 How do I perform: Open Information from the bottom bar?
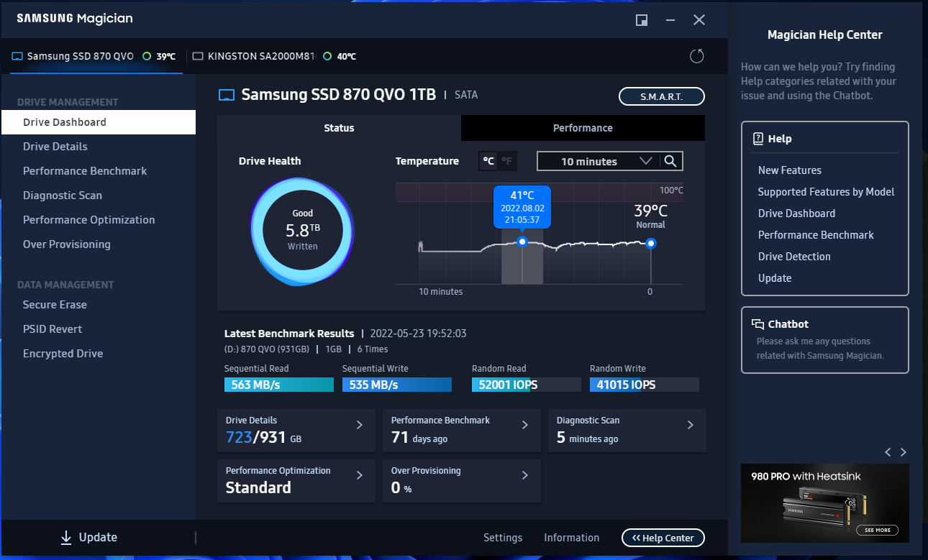[x=571, y=538]
